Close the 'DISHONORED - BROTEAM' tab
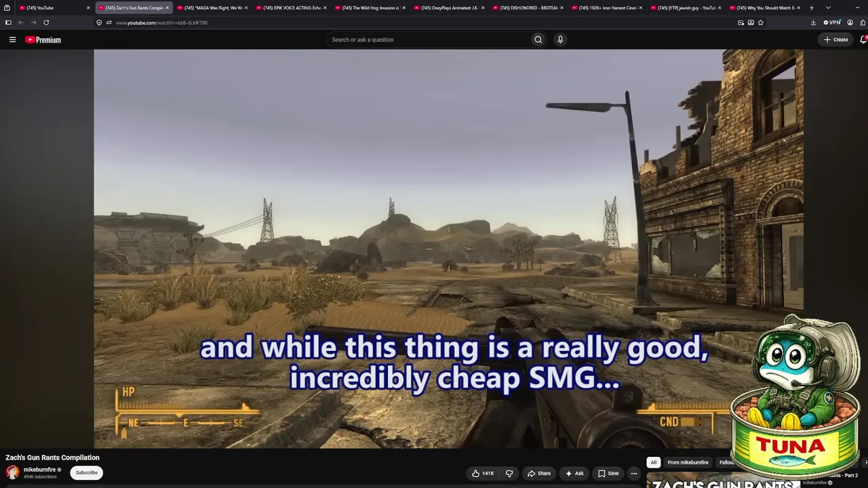The width and height of the screenshot is (868, 488). tap(561, 7)
